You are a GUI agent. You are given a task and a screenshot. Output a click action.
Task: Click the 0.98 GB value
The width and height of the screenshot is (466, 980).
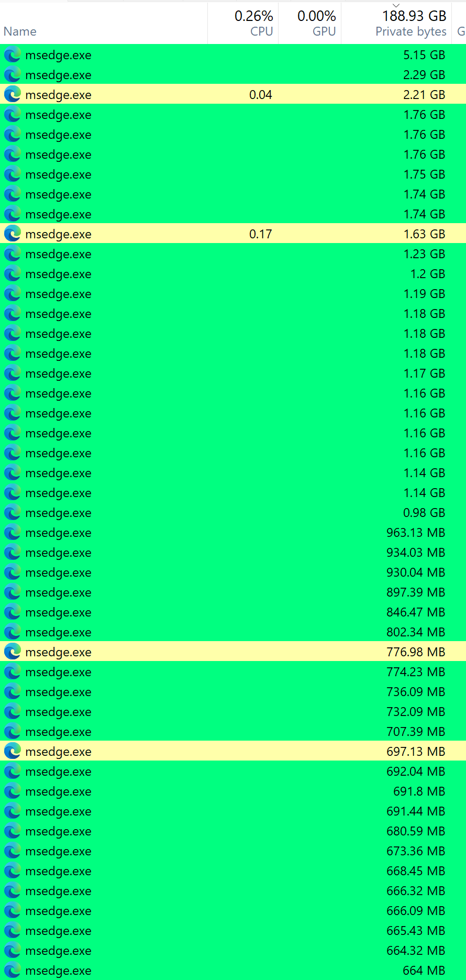424,513
